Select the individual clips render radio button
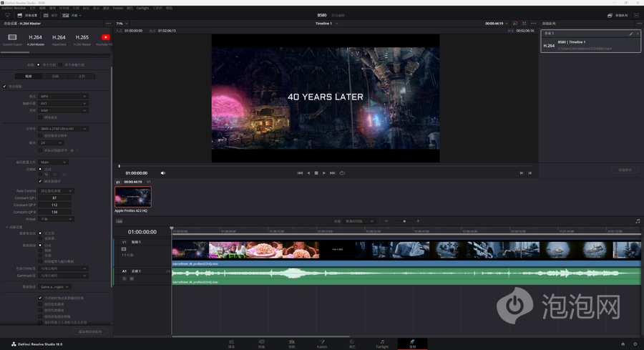 (60, 64)
